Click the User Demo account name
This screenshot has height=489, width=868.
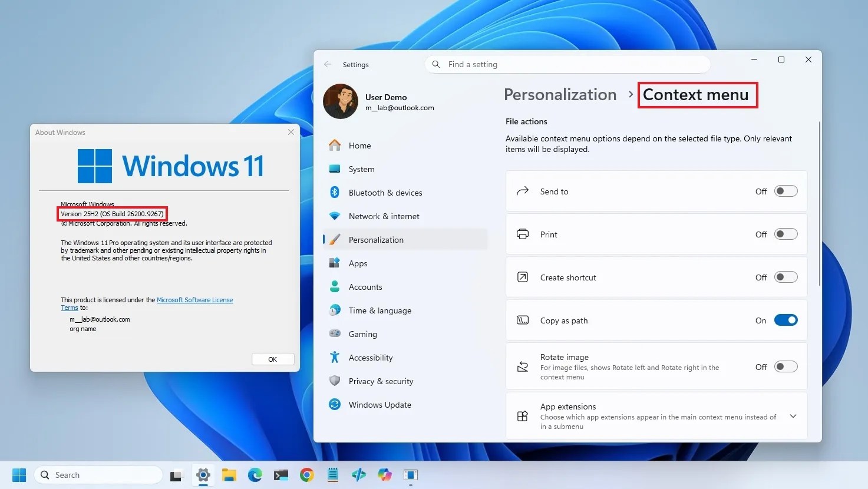pyautogui.click(x=386, y=97)
